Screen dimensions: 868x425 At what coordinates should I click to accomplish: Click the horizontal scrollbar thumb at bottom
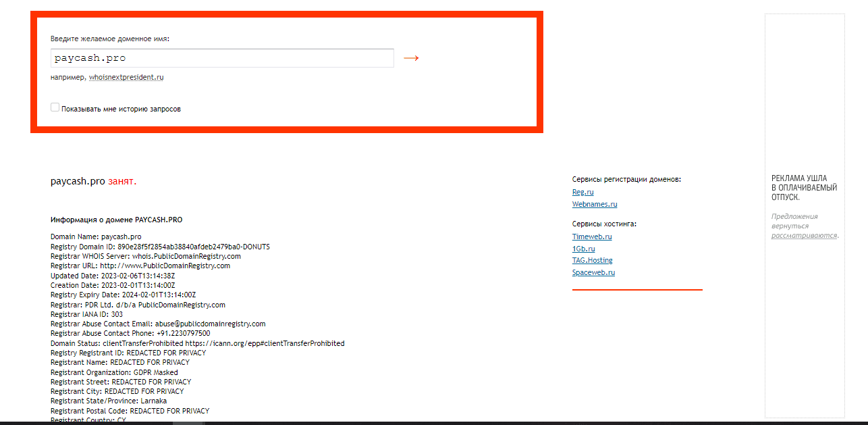(x=188, y=422)
